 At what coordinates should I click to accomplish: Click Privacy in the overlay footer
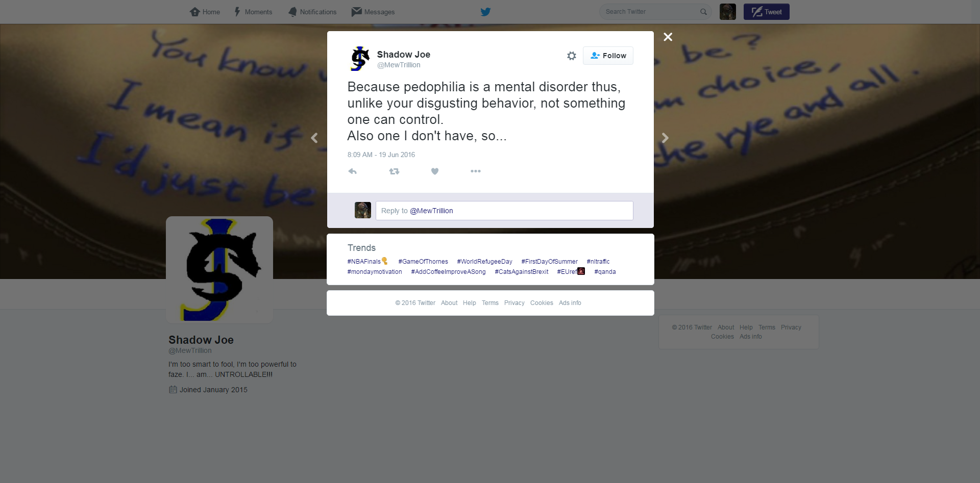tap(514, 303)
